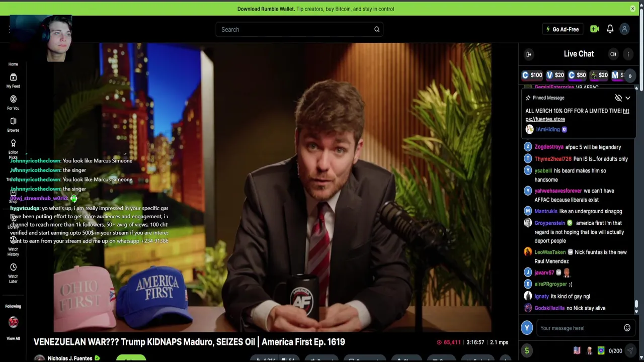
Task: Click the 0/200 character counter
Action: click(x=615, y=351)
